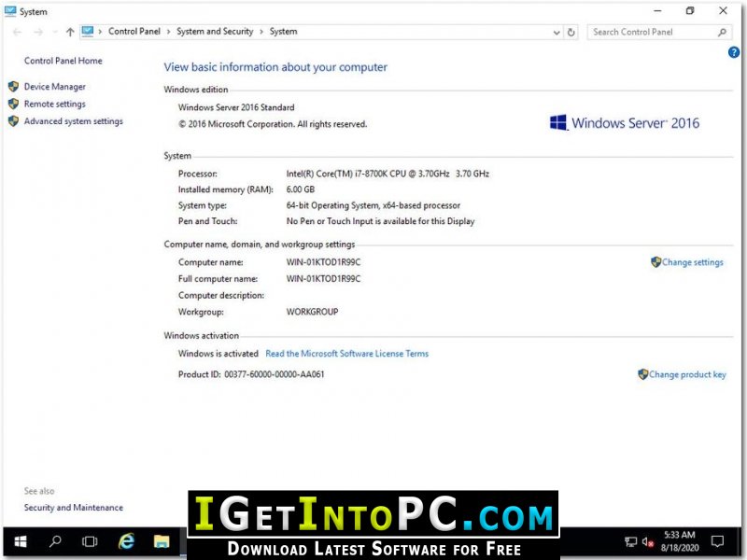747x560 pixels.
Task: Click the Forward navigation arrow
Action: [x=38, y=32]
